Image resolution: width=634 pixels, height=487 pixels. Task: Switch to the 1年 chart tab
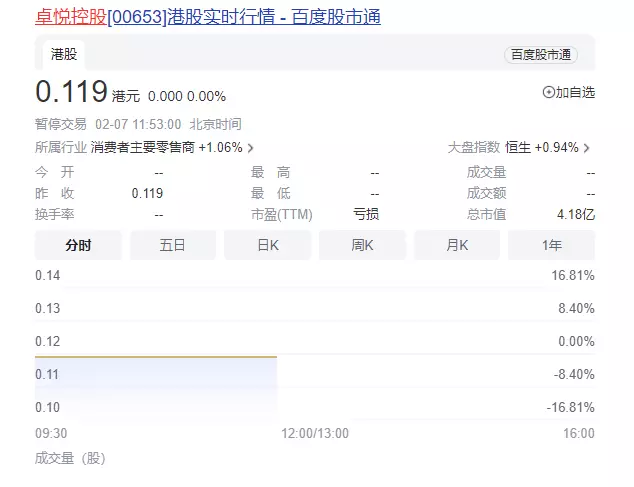click(552, 245)
